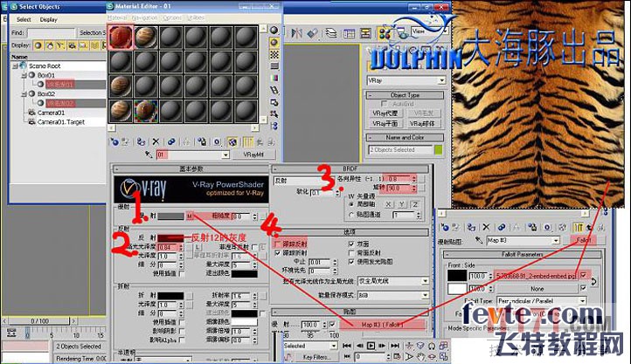Screen dimensions: 631x364
Task: Select the first red material sample slot
Action: (121, 37)
